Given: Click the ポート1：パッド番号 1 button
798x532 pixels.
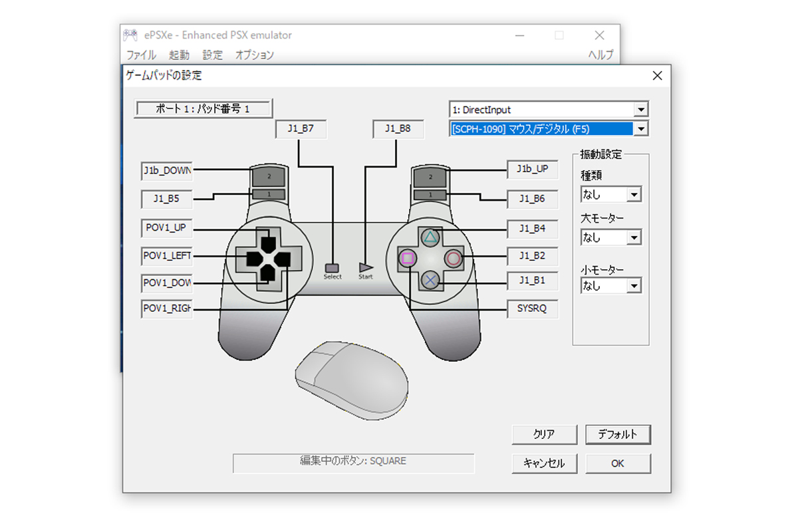Looking at the screenshot, I should [x=203, y=108].
